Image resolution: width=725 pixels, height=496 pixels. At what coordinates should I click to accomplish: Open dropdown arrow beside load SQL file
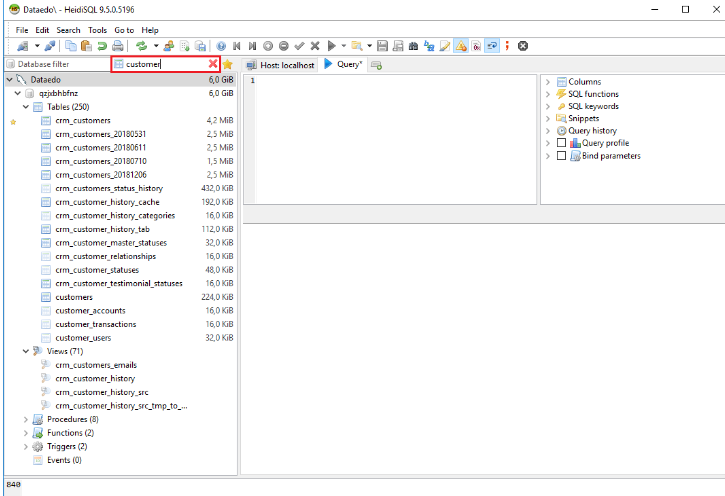point(369,46)
